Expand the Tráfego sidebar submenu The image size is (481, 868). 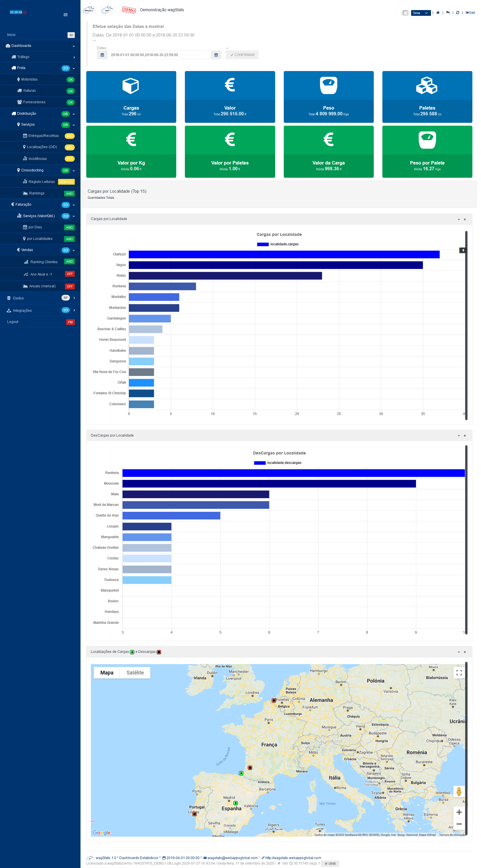(x=40, y=57)
